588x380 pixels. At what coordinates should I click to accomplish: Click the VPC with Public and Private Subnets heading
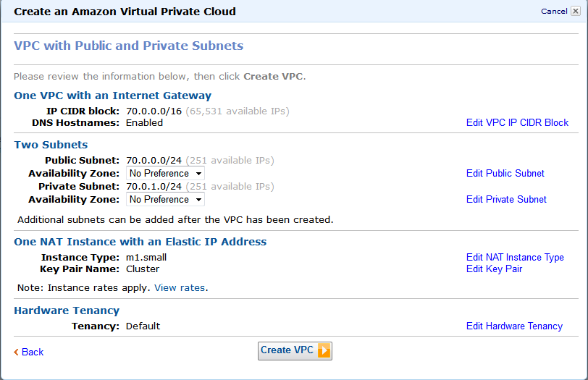(129, 46)
